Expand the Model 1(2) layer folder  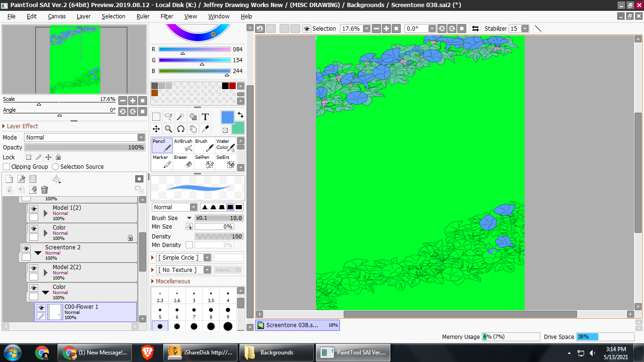[46, 213]
